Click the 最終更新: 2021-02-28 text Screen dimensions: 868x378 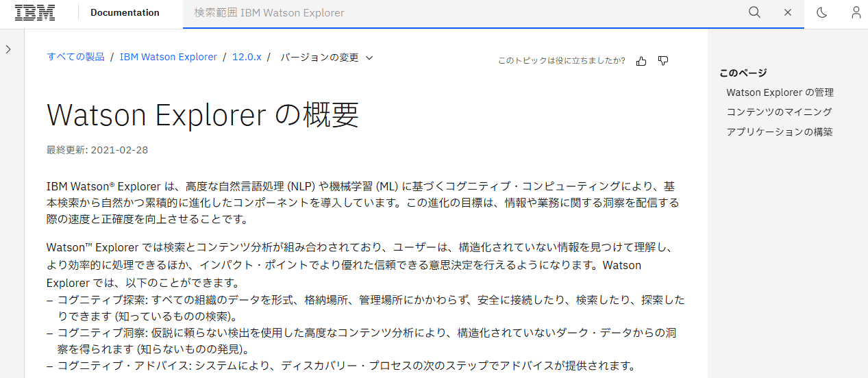(97, 149)
